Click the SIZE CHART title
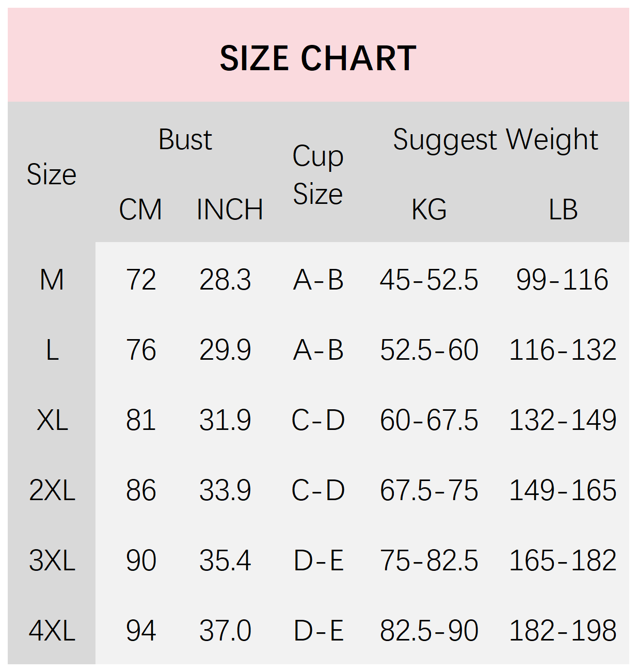 point(318,58)
